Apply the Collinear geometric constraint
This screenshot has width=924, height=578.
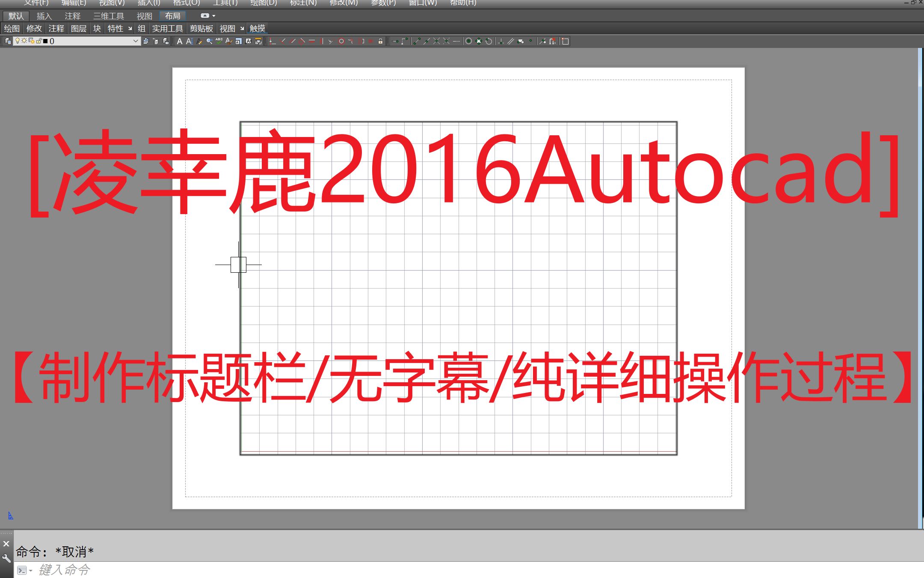pos(330,41)
